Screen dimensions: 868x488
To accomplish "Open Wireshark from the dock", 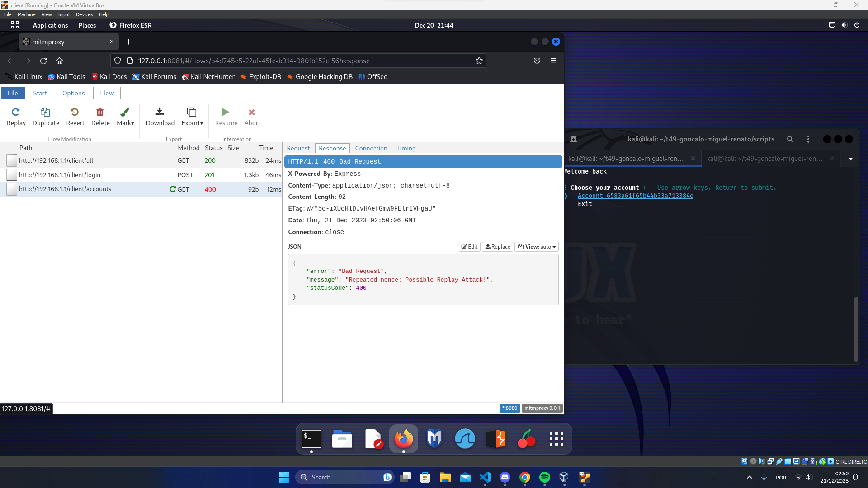I will 465,439.
